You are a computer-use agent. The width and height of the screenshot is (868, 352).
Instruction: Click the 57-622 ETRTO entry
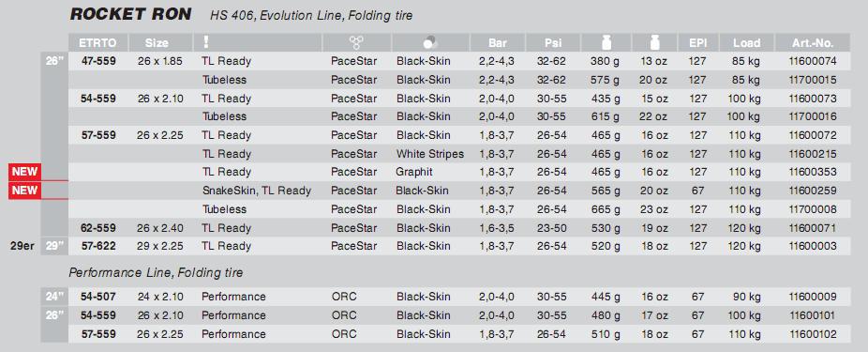(98, 246)
